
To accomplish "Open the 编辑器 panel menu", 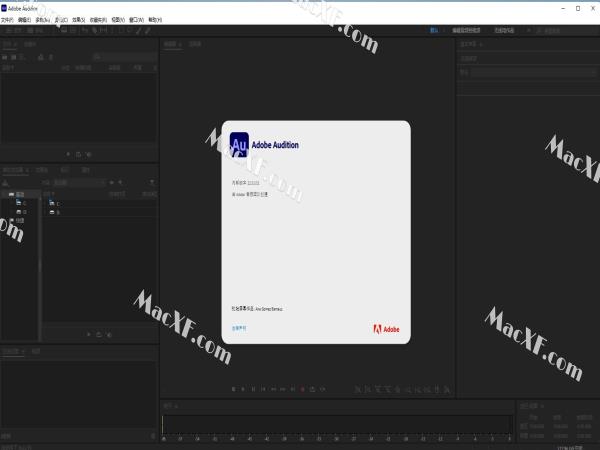I will tap(180, 44).
